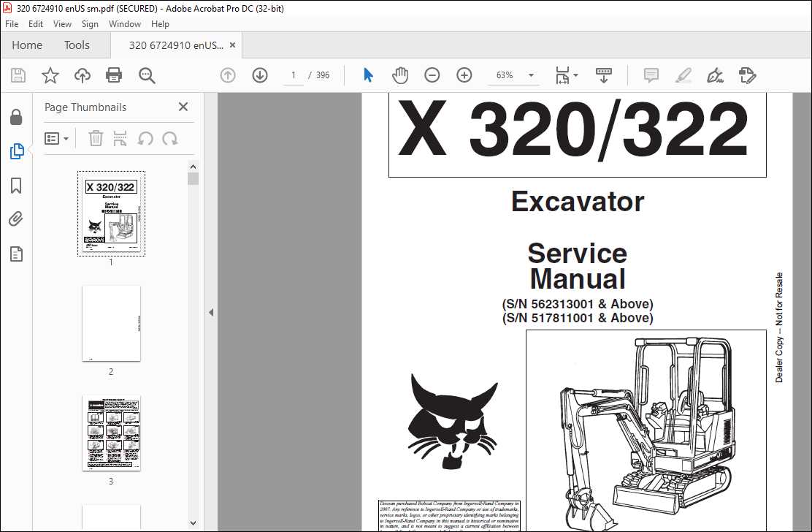Image resolution: width=812 pixels, height=532 pixels.
Task: Select the highlight text tool
Action: 683,75
